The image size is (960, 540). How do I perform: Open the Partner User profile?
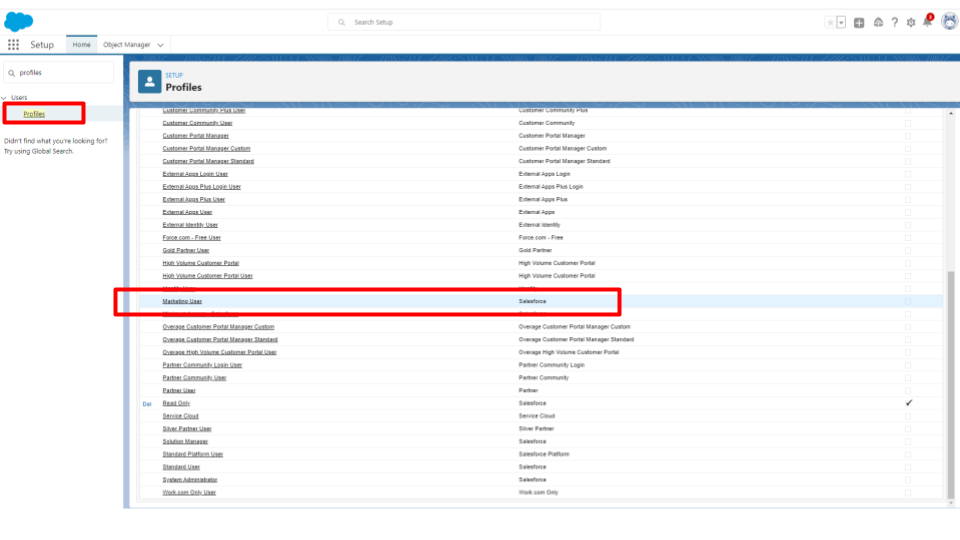(179, 391)
